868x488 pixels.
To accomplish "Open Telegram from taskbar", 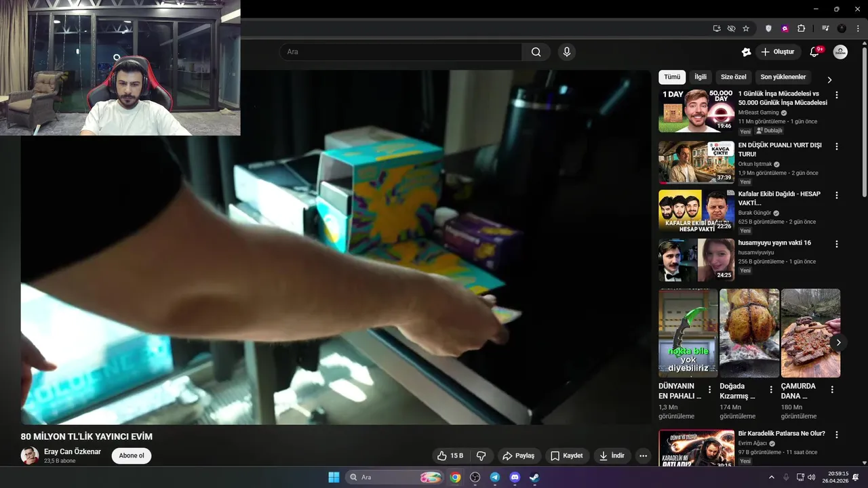I will pos(495,477).
